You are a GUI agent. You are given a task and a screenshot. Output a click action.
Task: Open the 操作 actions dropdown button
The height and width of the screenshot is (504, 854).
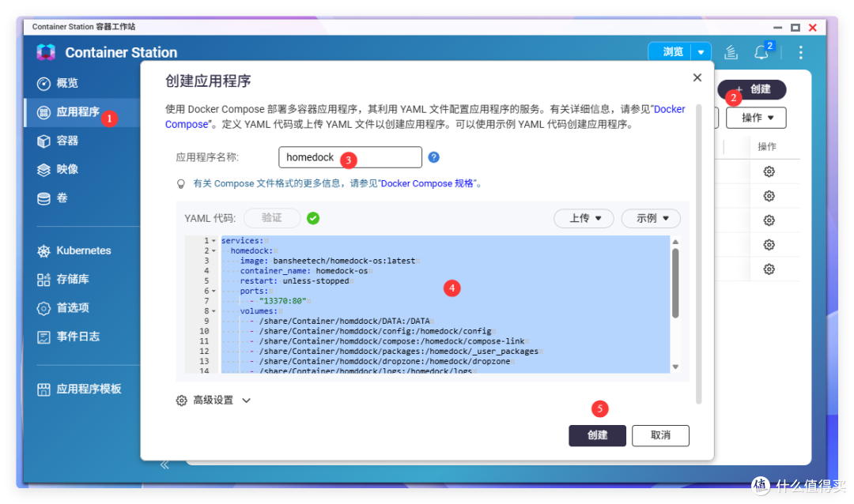tap(756, 118)
